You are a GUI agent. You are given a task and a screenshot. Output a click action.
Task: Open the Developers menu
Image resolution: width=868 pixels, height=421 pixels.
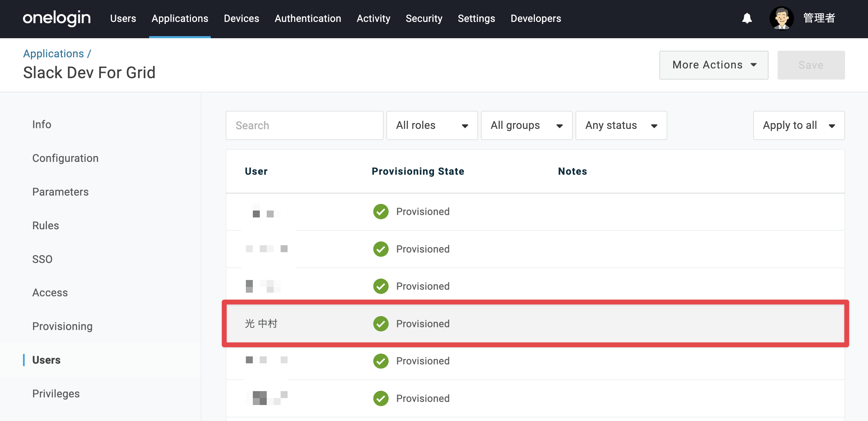point(536,18)
